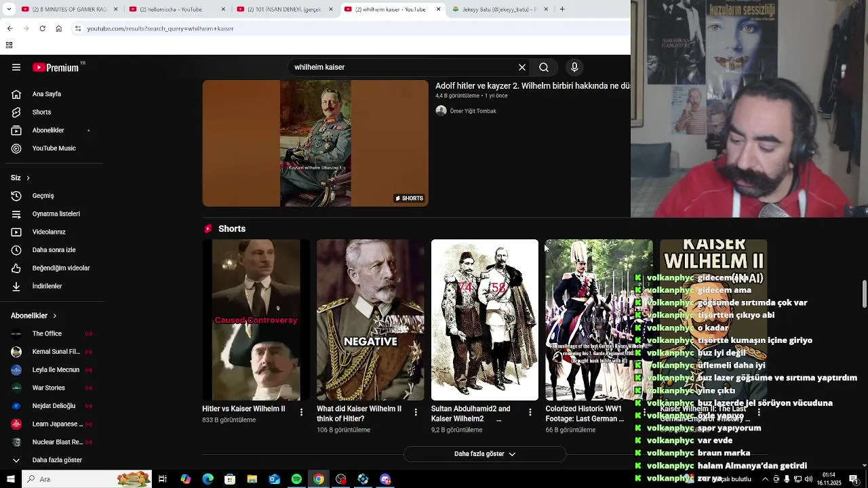This screenshot has width=868, height=488.
Task: Reload the page in Chrome
Action: point(42,28)
